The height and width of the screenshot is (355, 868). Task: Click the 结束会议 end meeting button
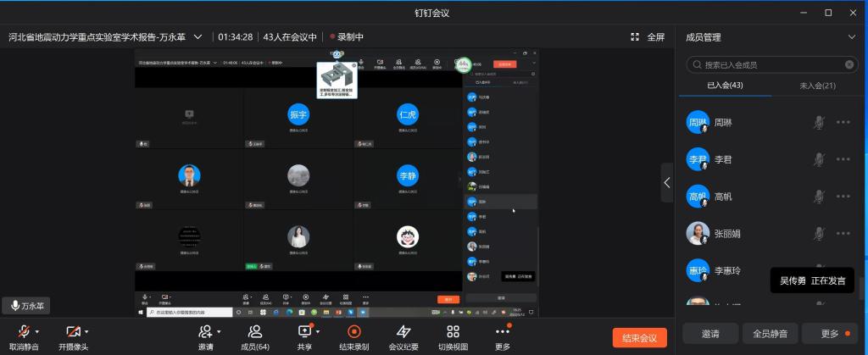[x=640, y=338]
